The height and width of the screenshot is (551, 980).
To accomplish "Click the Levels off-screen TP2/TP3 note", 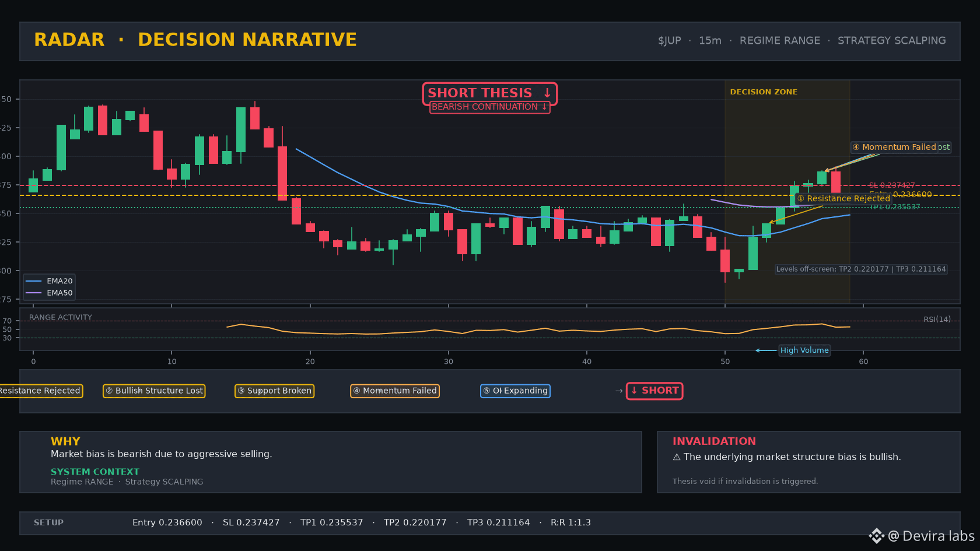I will click(x=861, y=269).
